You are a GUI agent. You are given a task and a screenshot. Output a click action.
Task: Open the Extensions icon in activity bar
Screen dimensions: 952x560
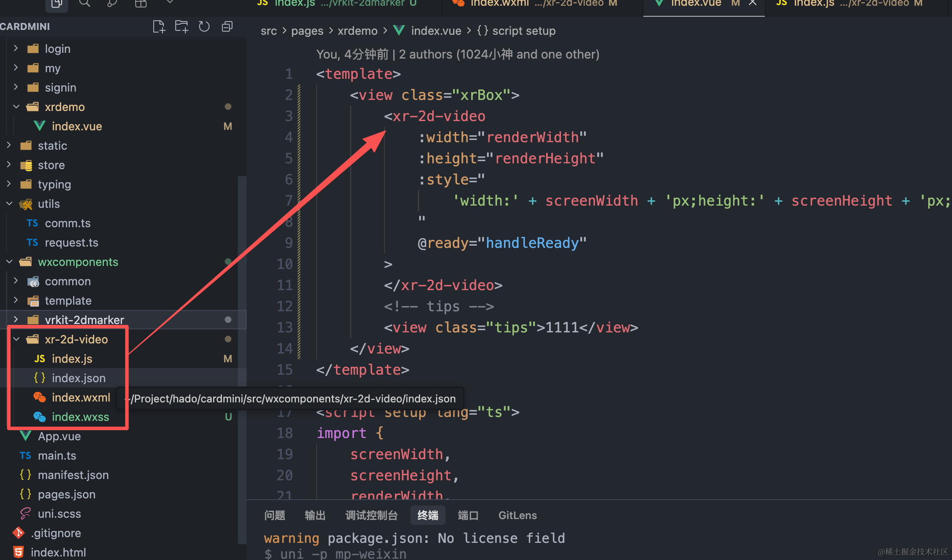141,4
